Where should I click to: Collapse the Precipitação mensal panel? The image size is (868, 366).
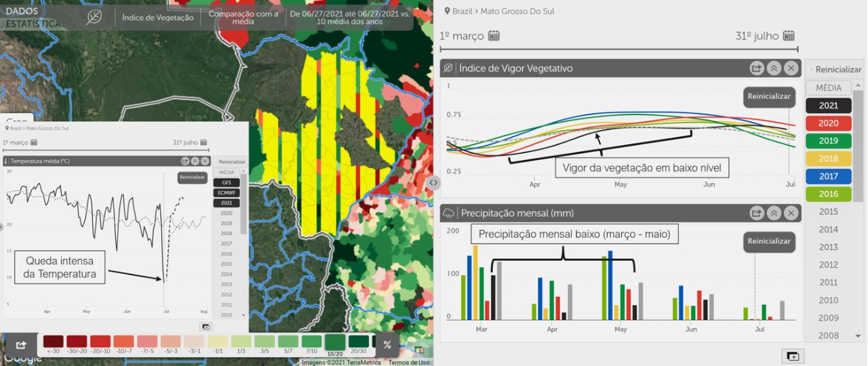[x=774, y=213]
